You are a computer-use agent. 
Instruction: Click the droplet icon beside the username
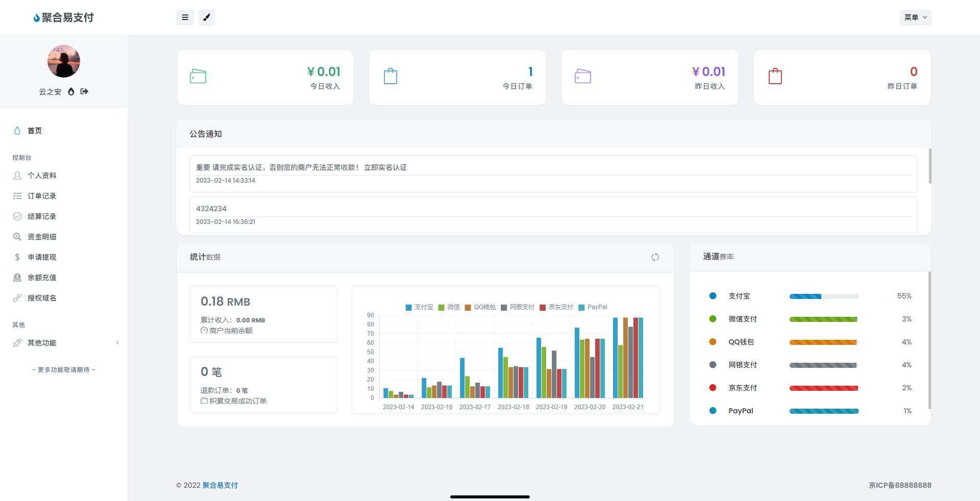click(x=71, y=91)
